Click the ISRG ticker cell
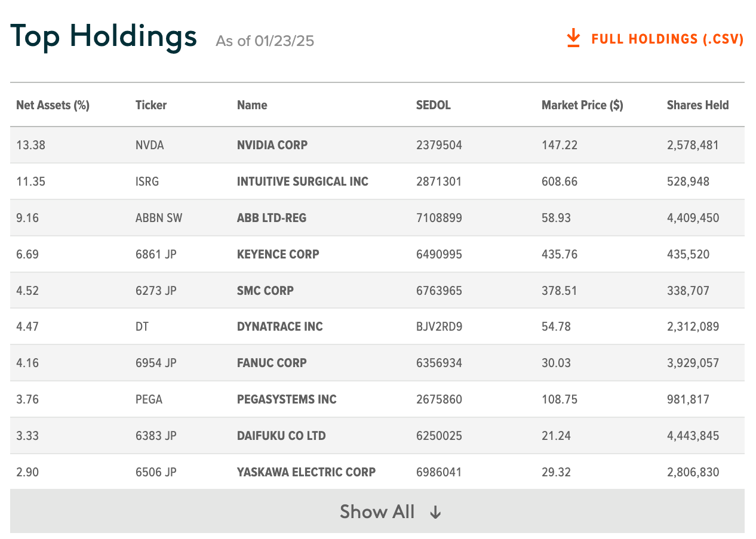756x539 pixels. coord(147,181)
